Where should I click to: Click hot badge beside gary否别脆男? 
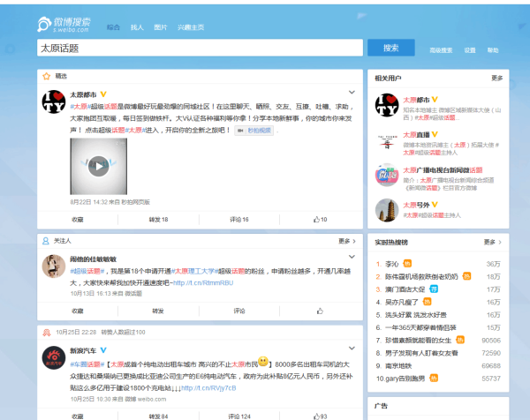(434, 379)
